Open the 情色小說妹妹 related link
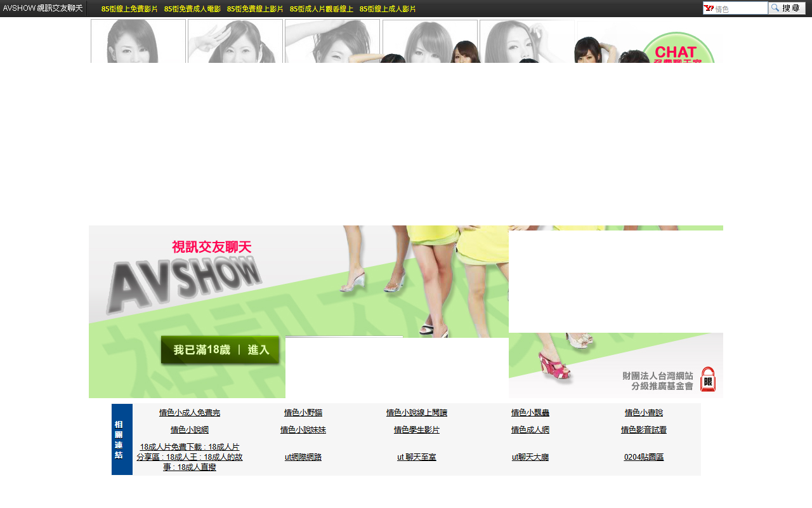This screenshot has width=812, height=508. click(303, 430)
